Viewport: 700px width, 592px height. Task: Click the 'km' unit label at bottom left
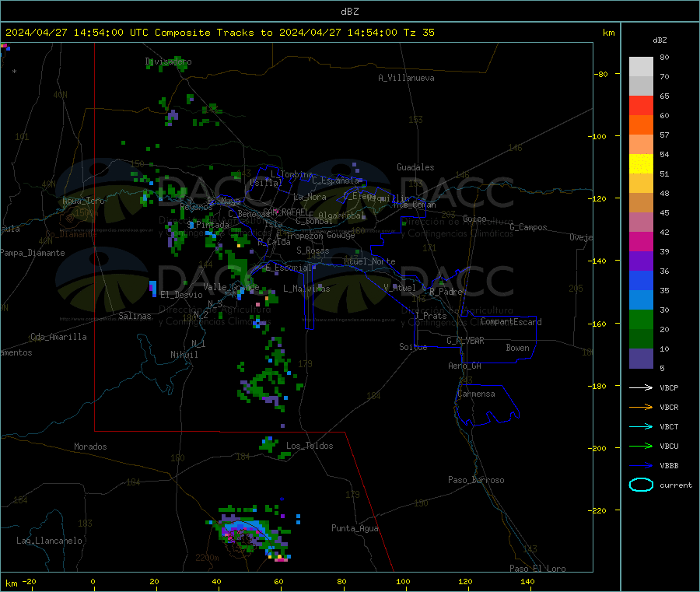coord(11,583)
